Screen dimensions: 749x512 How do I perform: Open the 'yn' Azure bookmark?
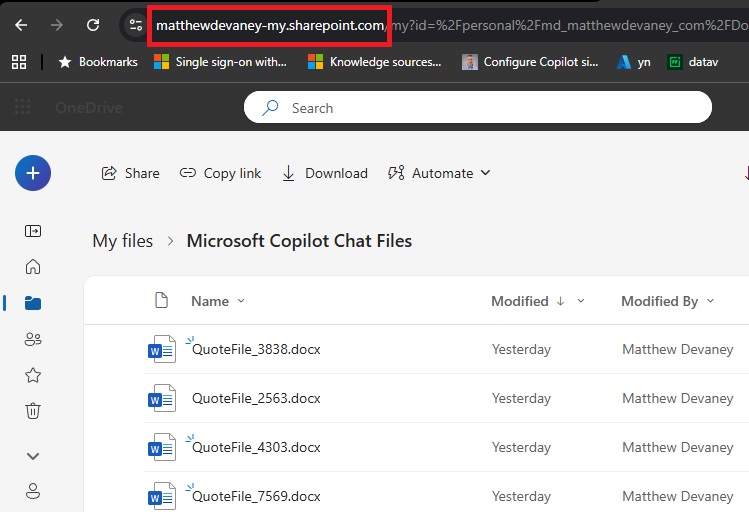633,62
